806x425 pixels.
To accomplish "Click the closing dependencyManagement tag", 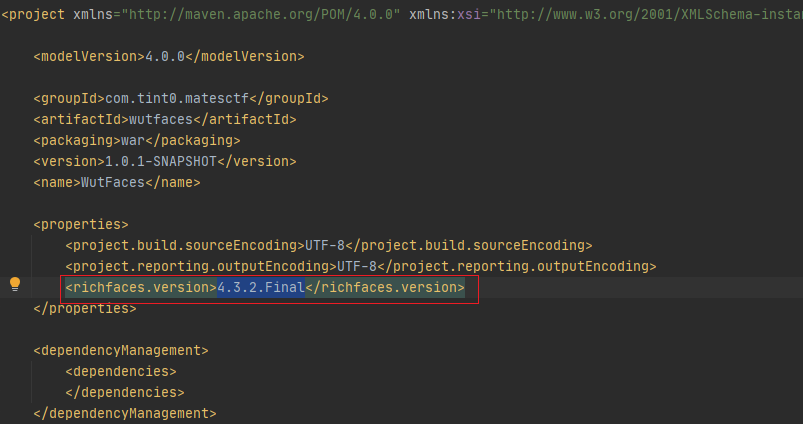I will click(x=124, y=413).
